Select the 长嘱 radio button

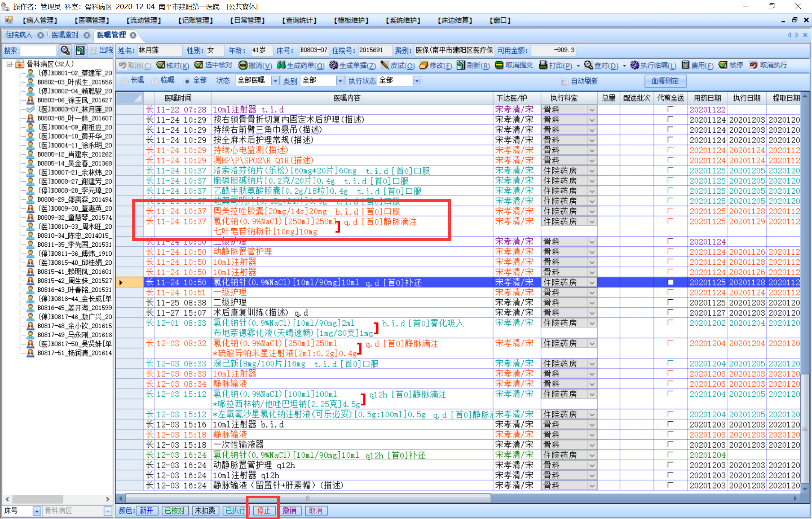(x=125, y=81)
